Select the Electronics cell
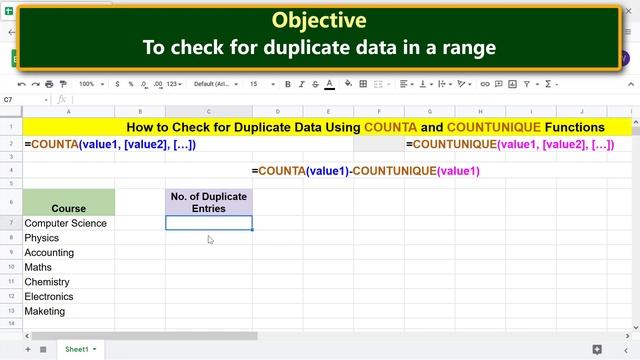The image size is (640, 360). tap(69, 296)
